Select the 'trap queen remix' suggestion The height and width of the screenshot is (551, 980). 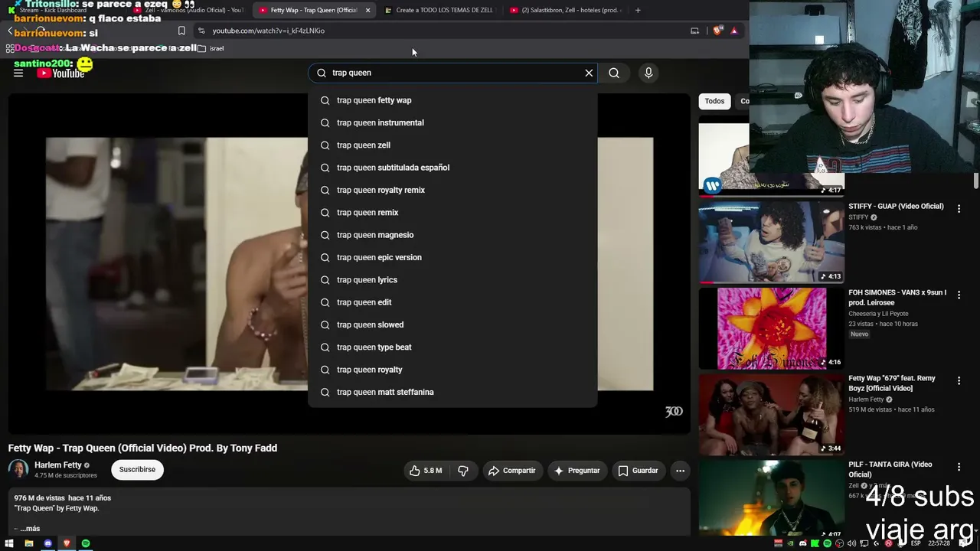(x=452, y=212)
